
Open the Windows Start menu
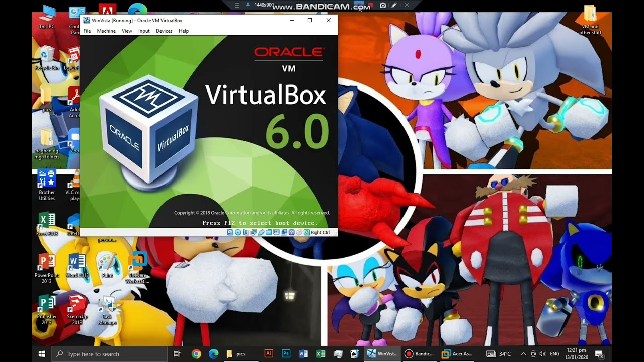[42, 354]
